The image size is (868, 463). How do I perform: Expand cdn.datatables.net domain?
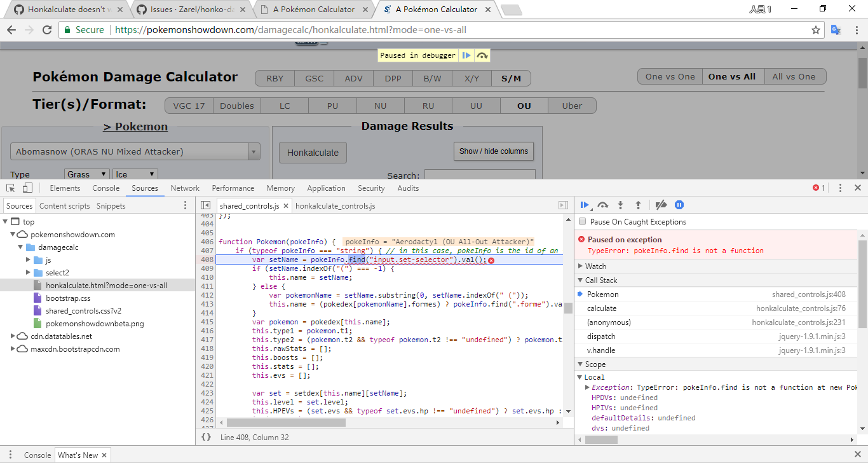tap(14, 336)
